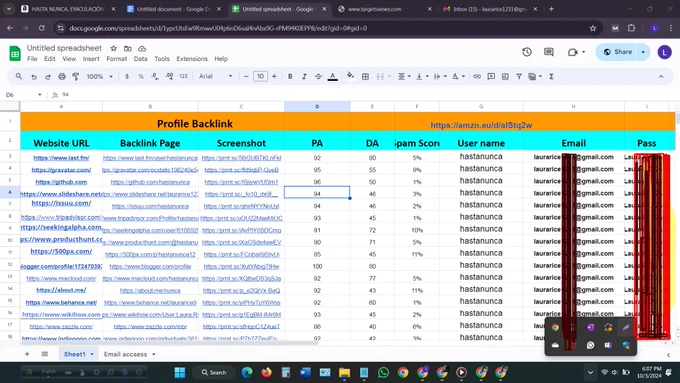This screenshot has width=680, height=383.
Task: Open the Arial font dropdown
Action: tap(216, 76)
